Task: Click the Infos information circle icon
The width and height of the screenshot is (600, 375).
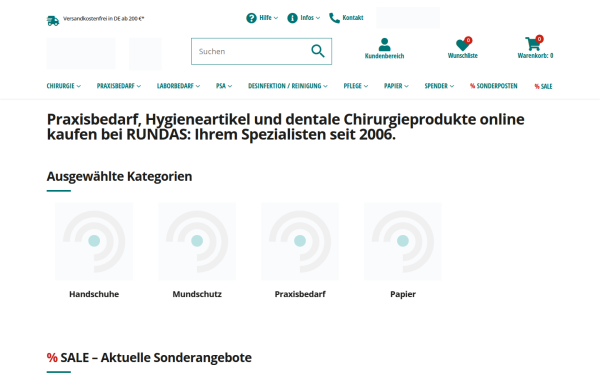Action: pos(292,18)
